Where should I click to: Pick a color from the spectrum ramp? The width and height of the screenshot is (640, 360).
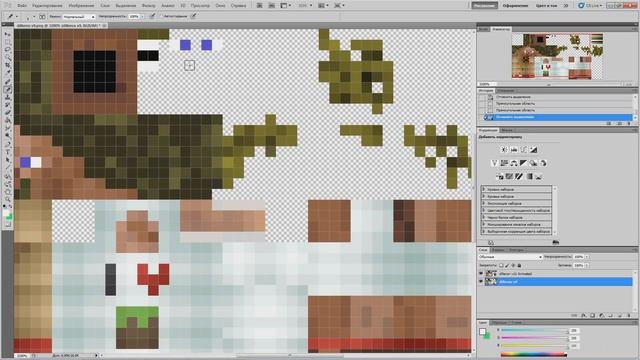[534, 355]
